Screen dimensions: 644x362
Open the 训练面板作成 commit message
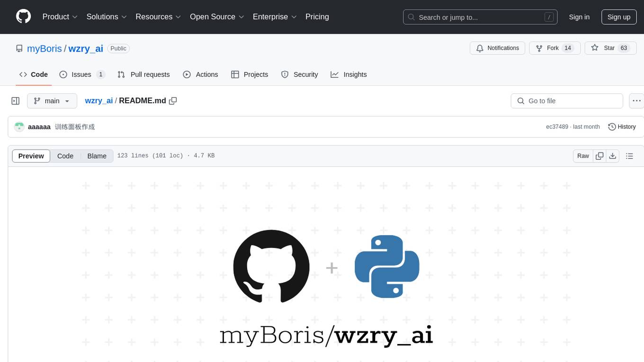pyautogui.click(x=75, y=127)
